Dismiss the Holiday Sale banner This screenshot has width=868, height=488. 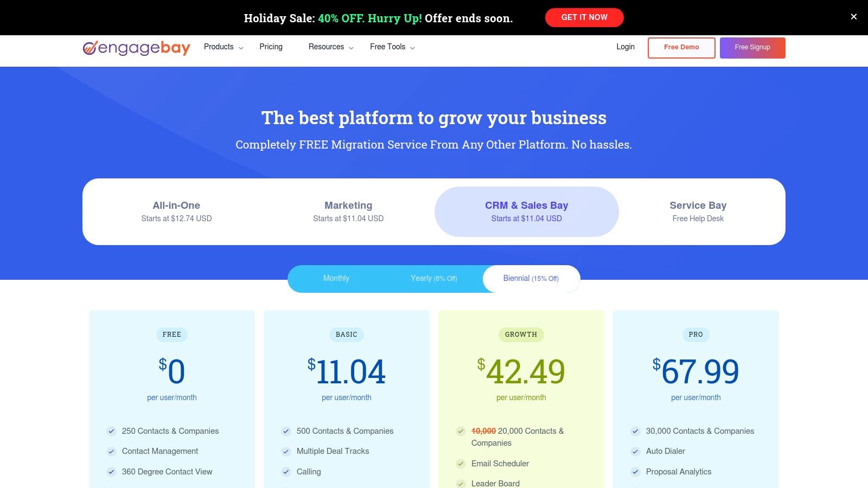(853, 17)
